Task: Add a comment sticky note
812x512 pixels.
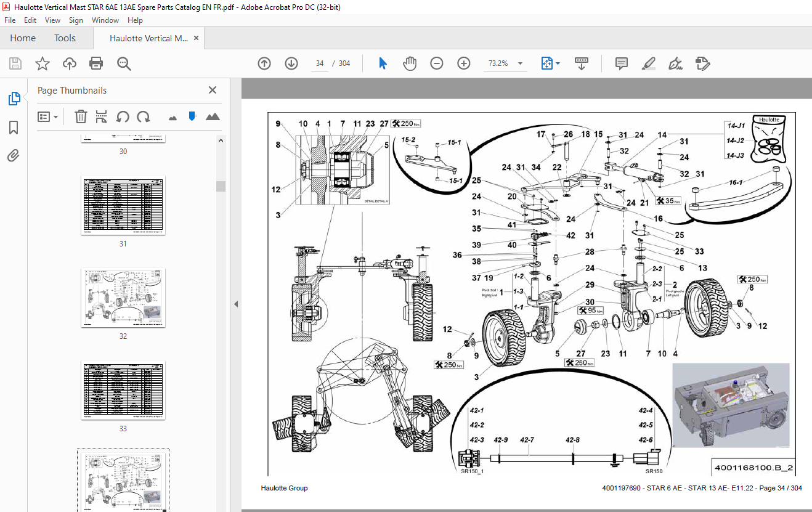Action: pyautogui.click(x=622, y=63)
